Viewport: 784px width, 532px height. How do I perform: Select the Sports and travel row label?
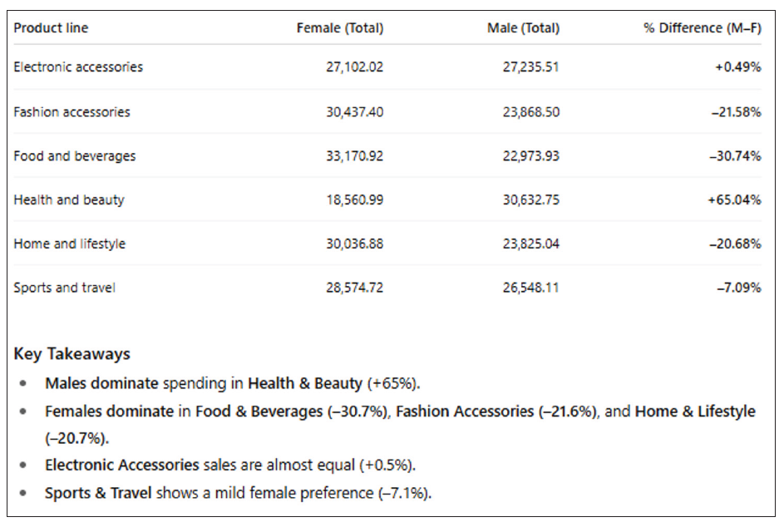coord(64,288)
